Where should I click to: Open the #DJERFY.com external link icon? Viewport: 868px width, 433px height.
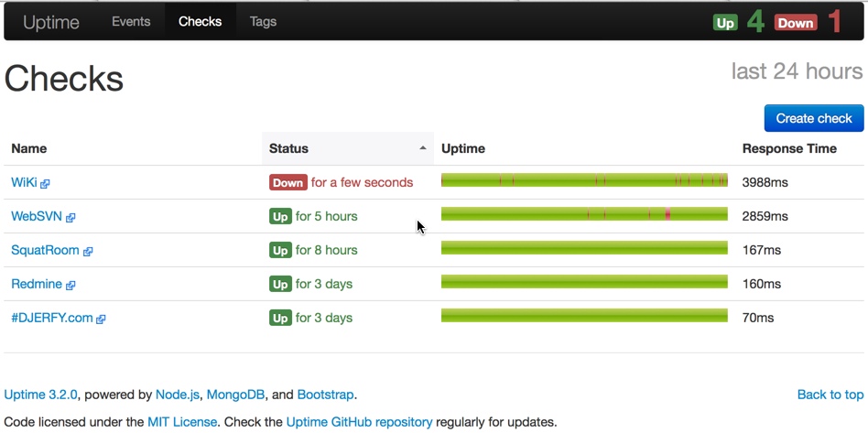[101, 319]
